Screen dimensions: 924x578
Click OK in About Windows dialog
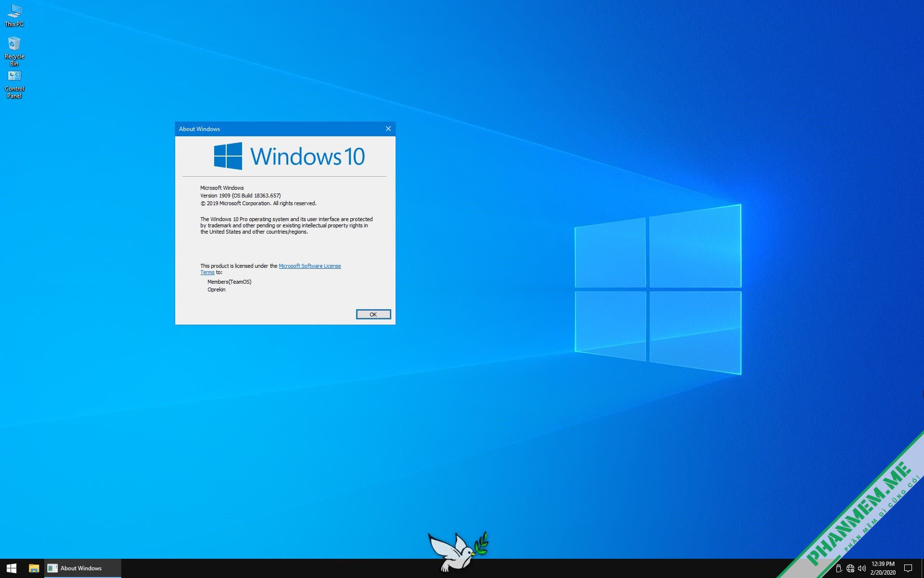(x=373, y=315)
